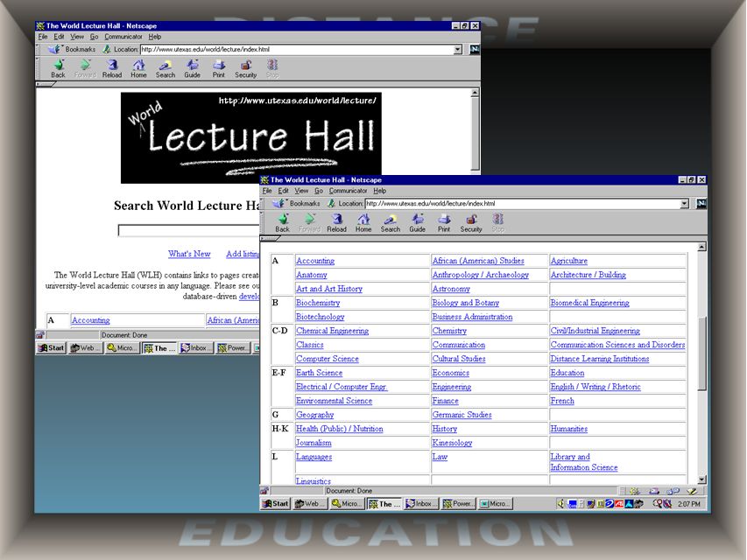This screenshot has height=560, width=747.
Task: Open Accounting link in front window
Action: coord(315,261)
